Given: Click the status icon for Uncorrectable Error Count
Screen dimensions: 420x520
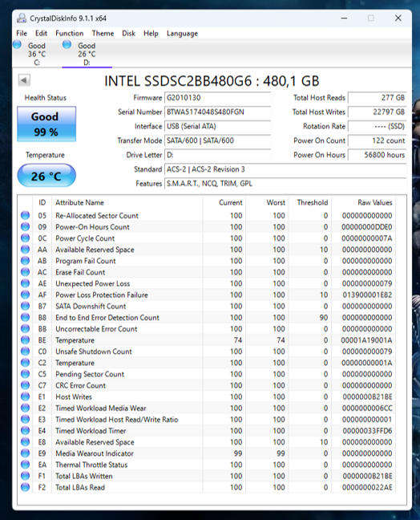Looking at the screenshot, I should 25,329.
